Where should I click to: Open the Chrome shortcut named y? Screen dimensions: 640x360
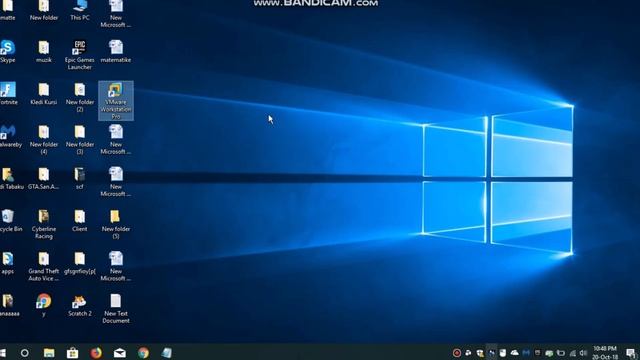pyautogui.click(x=44, y=305)
